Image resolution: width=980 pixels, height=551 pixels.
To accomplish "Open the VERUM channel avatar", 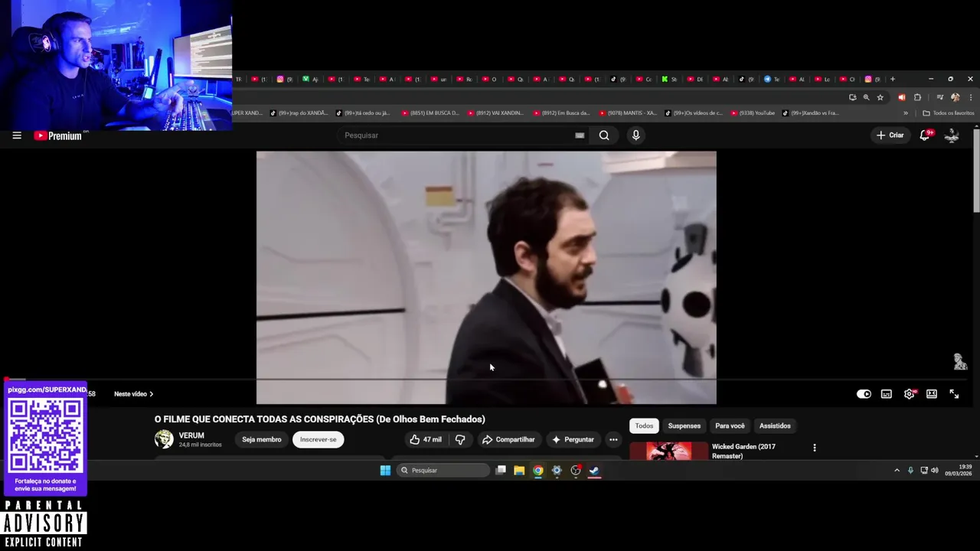I will coord(164,439).
